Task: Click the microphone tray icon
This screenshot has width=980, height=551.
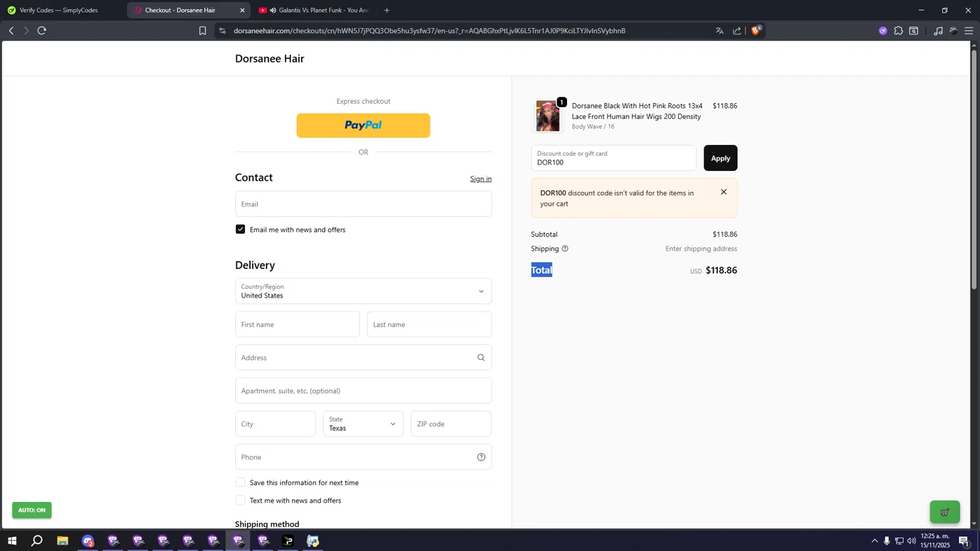Action: pos(887,541)
